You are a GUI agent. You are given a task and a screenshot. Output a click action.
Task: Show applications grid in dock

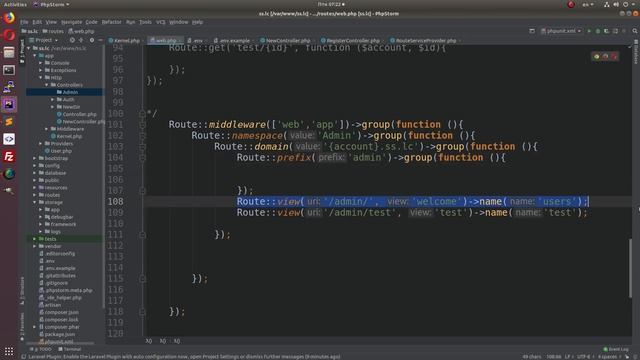pos(9,351)
